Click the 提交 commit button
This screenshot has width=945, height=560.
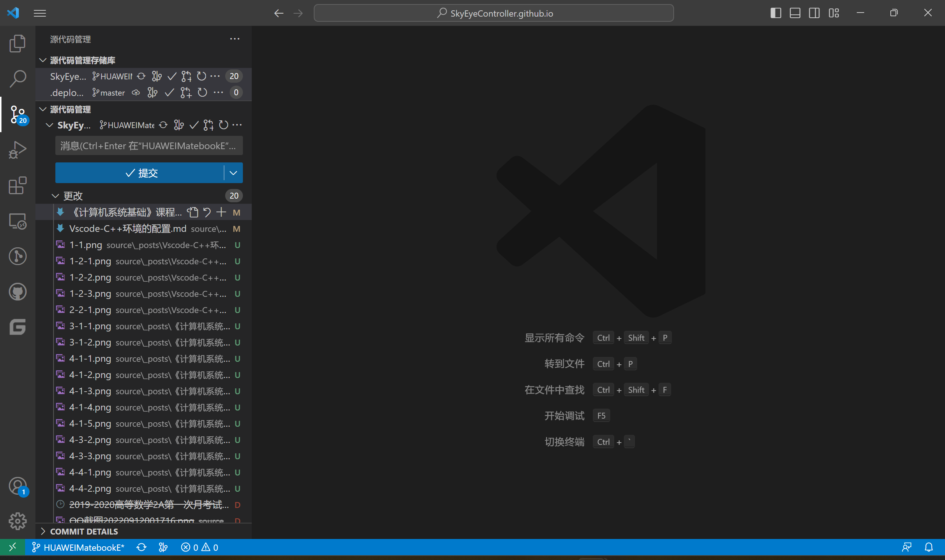pyautogui.click(x=140, y=173)
